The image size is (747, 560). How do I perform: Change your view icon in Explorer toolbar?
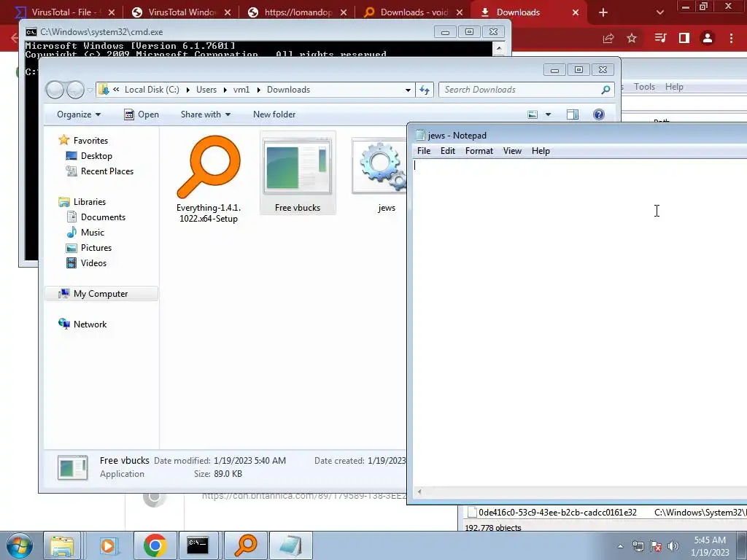533,114
